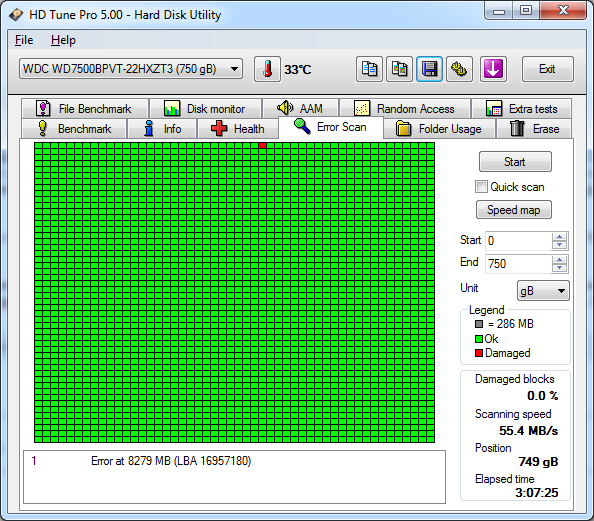Open the Unit gB dropdown
This screenshot has width=594, height=521.
[543, 291]
